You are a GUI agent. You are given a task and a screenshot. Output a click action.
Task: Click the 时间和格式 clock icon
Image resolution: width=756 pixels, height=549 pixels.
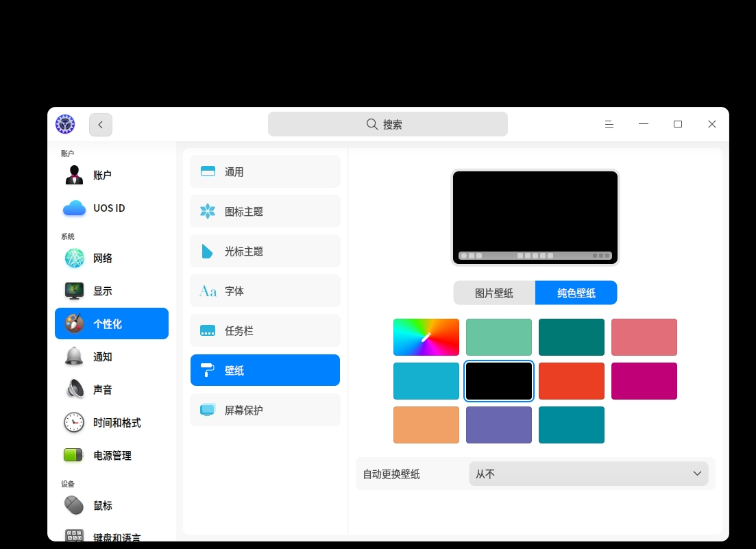(x=74, y=423)
